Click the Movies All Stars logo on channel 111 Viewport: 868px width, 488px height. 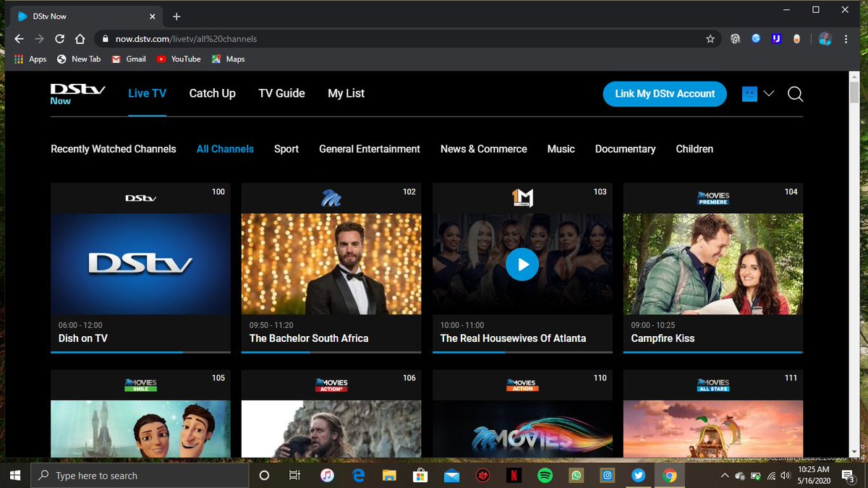[x=713, y=385]
